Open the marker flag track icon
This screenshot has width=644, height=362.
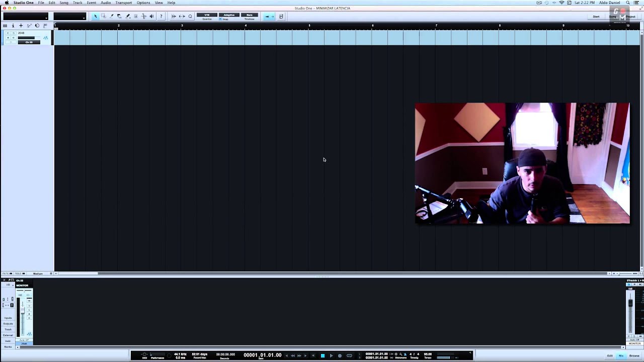(45, 25)
